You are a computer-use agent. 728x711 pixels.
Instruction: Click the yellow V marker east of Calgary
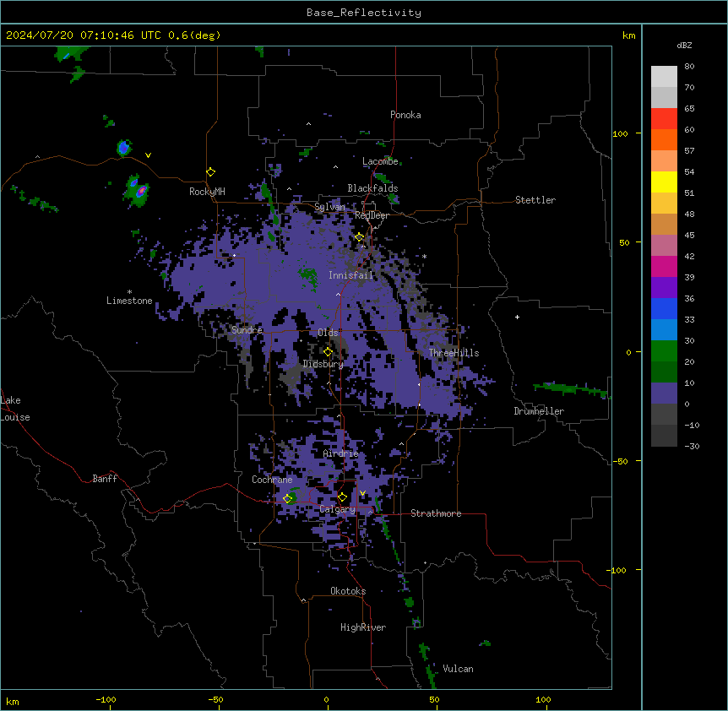click(362, 493)
